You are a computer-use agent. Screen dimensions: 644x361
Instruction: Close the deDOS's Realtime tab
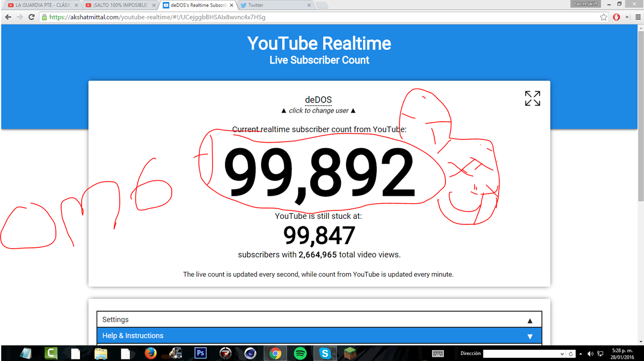tap(231, 5)
